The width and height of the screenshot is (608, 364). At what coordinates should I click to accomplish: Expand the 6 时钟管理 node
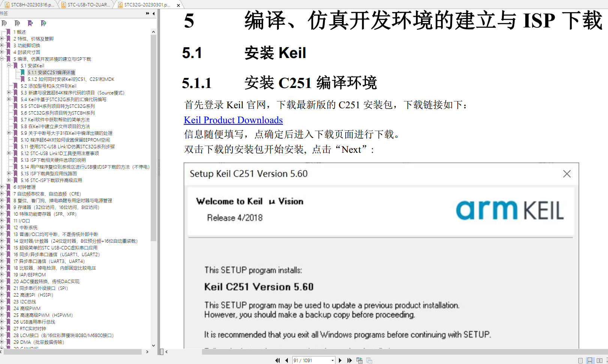(x=2, y=187)
